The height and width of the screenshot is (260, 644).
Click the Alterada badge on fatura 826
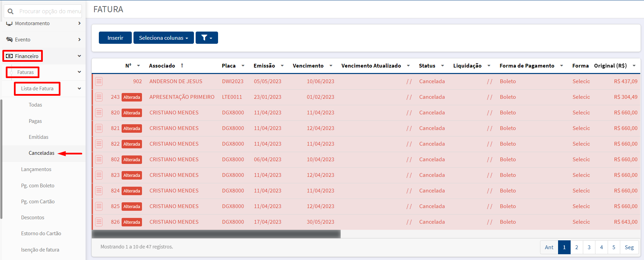pos(132,222)
